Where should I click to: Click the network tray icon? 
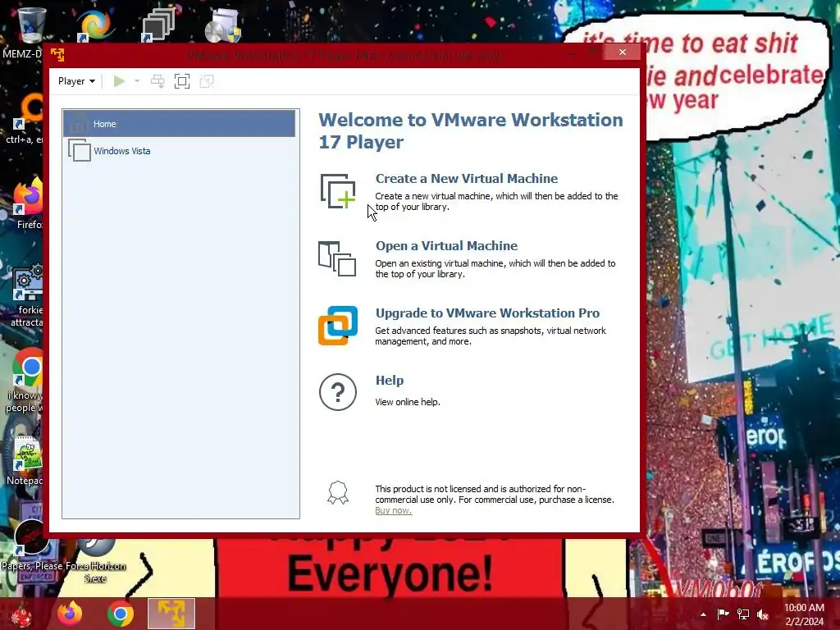pyautogui.click(x=743, y=614)
